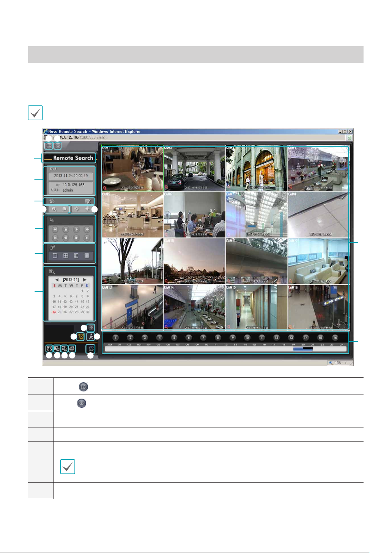Screen dimensions: 392x553
Task: Go to next month in the calendar
Action: point(85,280)
